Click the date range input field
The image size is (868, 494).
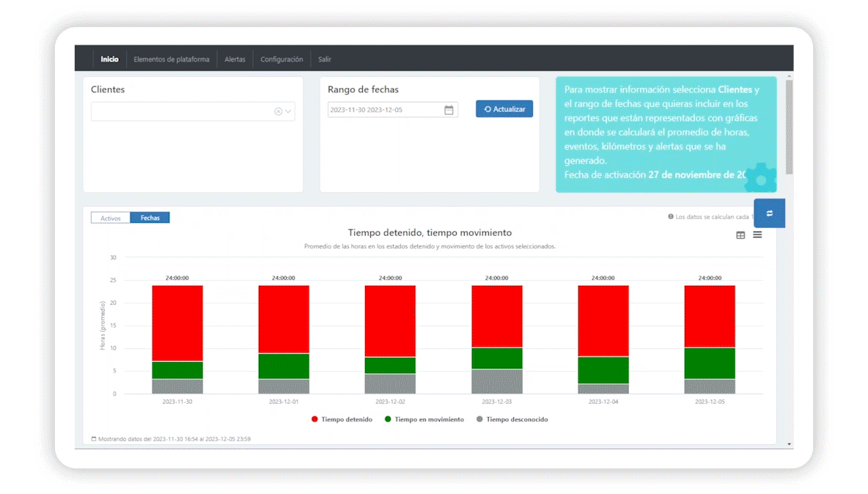click(x=392, y=109)
